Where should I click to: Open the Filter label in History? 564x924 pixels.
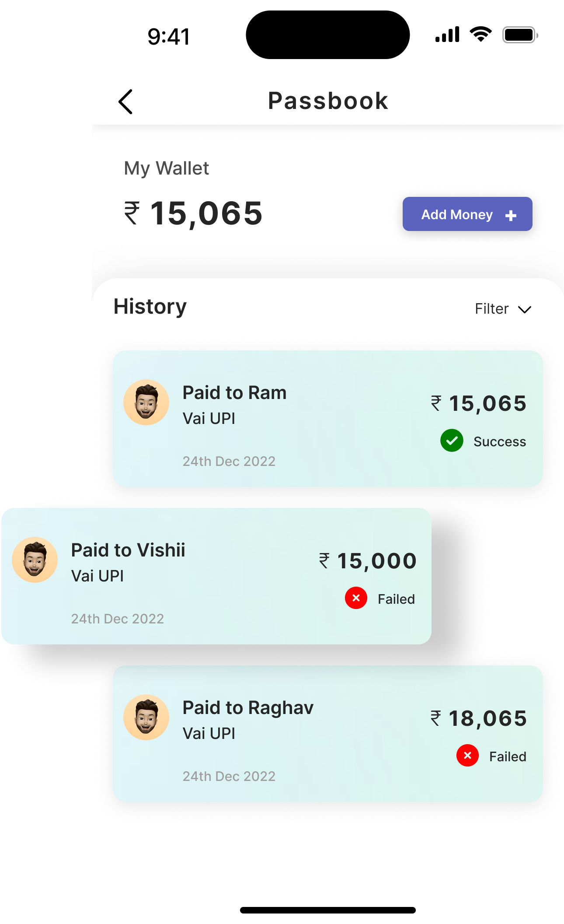tap(492, 309)
